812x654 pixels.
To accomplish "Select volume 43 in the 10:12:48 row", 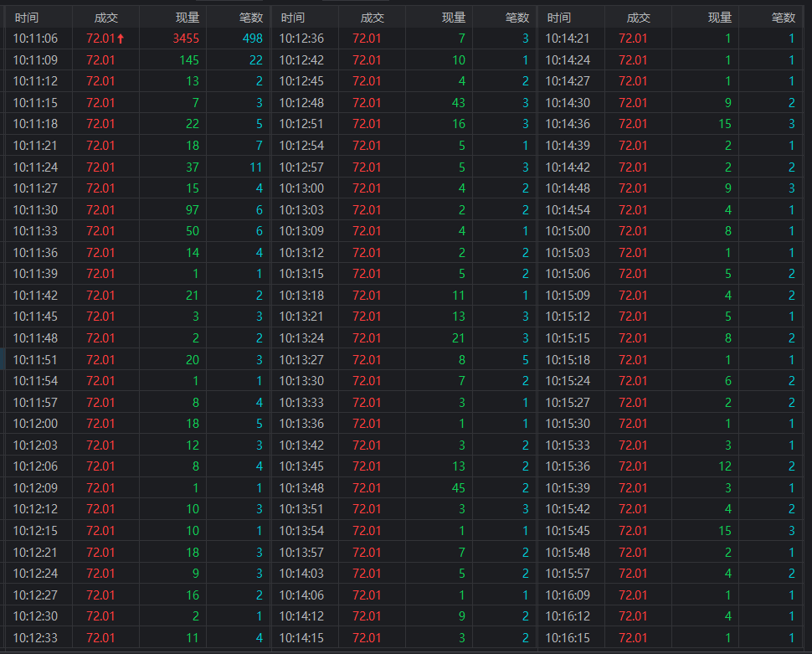I will (x=458, y=103).
